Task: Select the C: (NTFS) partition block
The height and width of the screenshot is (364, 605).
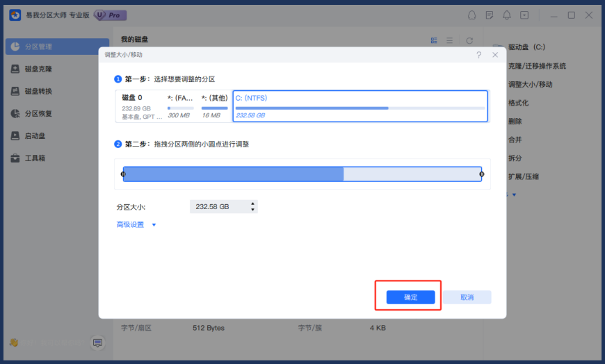Action: coord(360,106)
